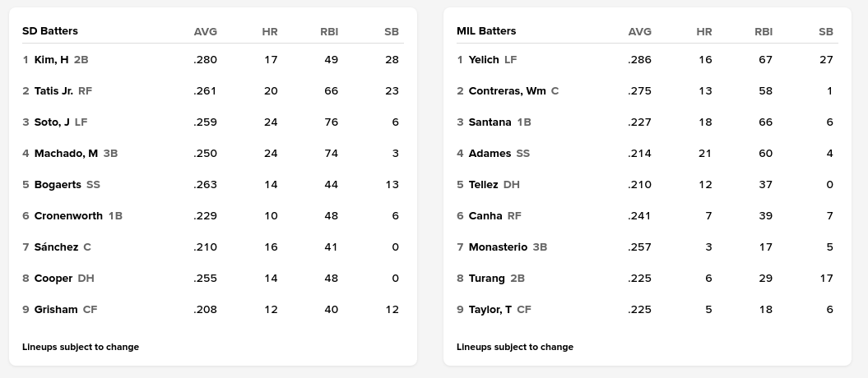Click SB column header in SD table
Screen dimensions: 868x378
tap(392, 32)
